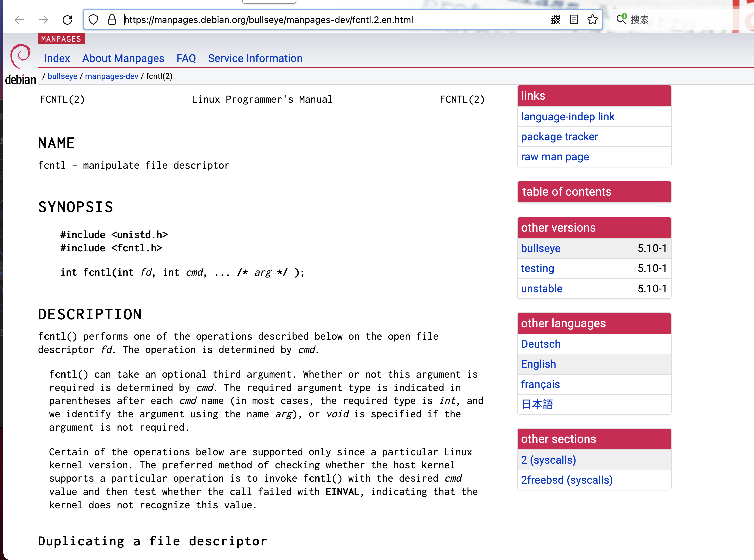This screenshot has width=754, height=560.
Task: Collapse the links panel header
Action: [594, 96]
